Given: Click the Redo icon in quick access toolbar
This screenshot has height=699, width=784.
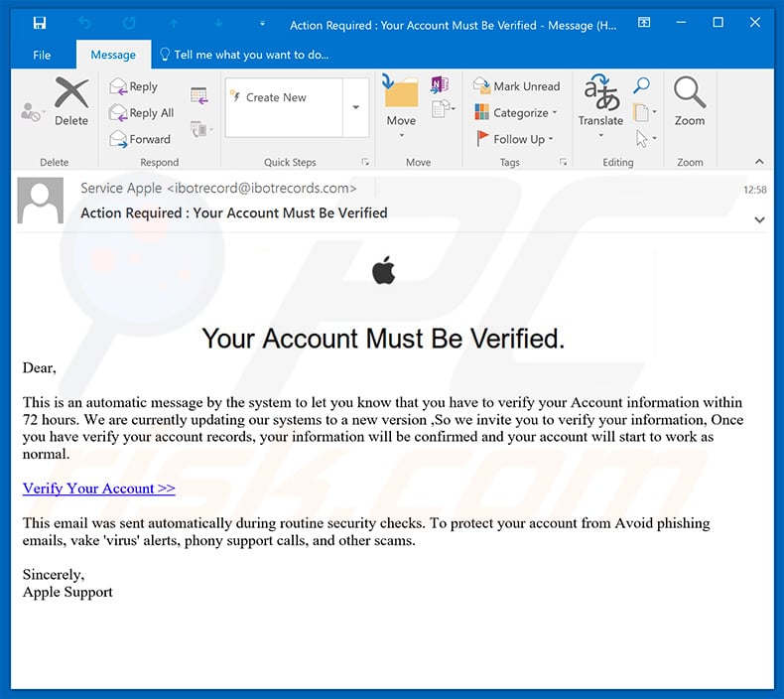Looking at the screenshot, I should [x=129, y=23].
